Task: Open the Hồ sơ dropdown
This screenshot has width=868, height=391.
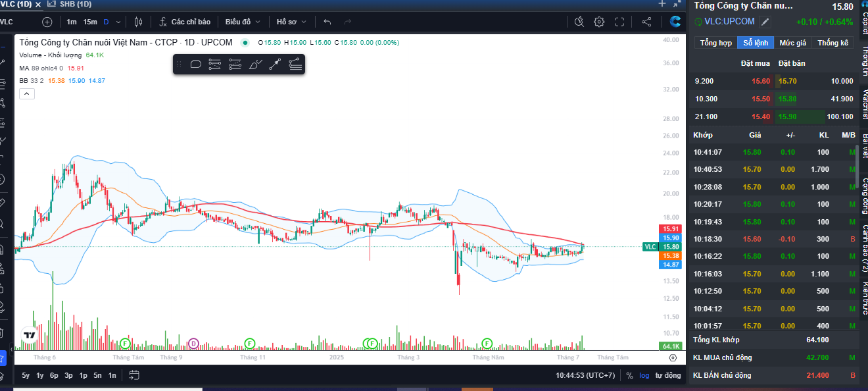Action: 291,22
